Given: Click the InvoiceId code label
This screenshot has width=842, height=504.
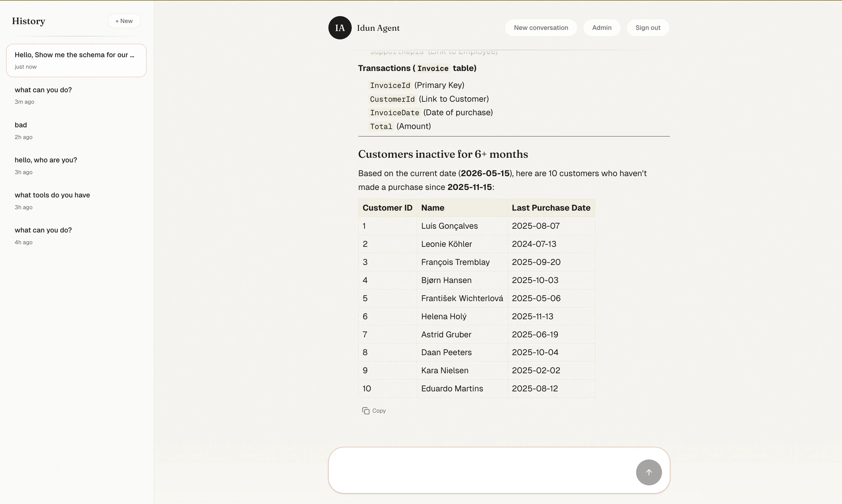Looking at the screenshot, I should point(390,85).
